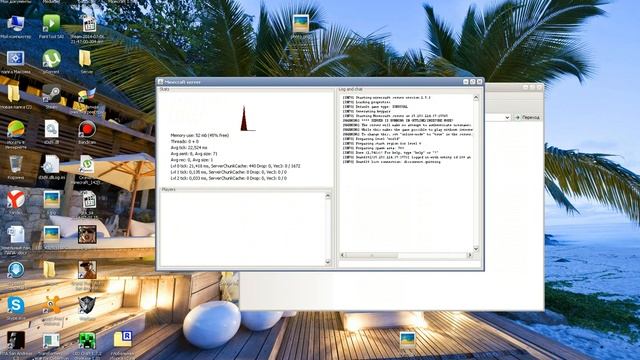
Task: Open the Recycle Bin icon
Action: [16, 164]
